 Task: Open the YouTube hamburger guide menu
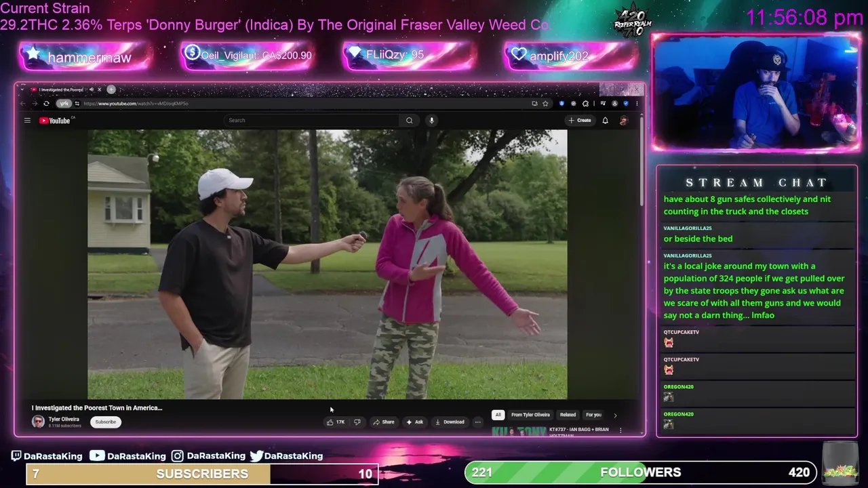27,121
